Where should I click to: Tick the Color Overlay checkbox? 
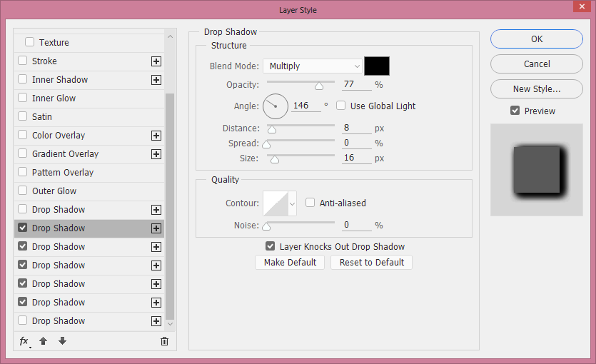[23, 135]
